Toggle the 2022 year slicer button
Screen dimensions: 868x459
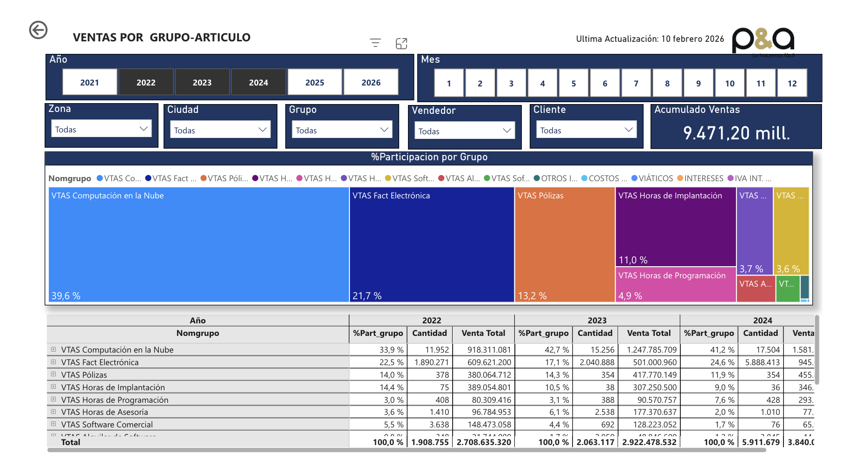146,82
